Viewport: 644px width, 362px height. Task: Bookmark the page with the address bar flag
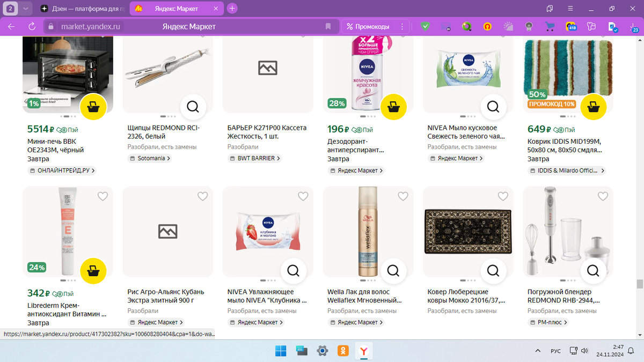coord(328,26)
